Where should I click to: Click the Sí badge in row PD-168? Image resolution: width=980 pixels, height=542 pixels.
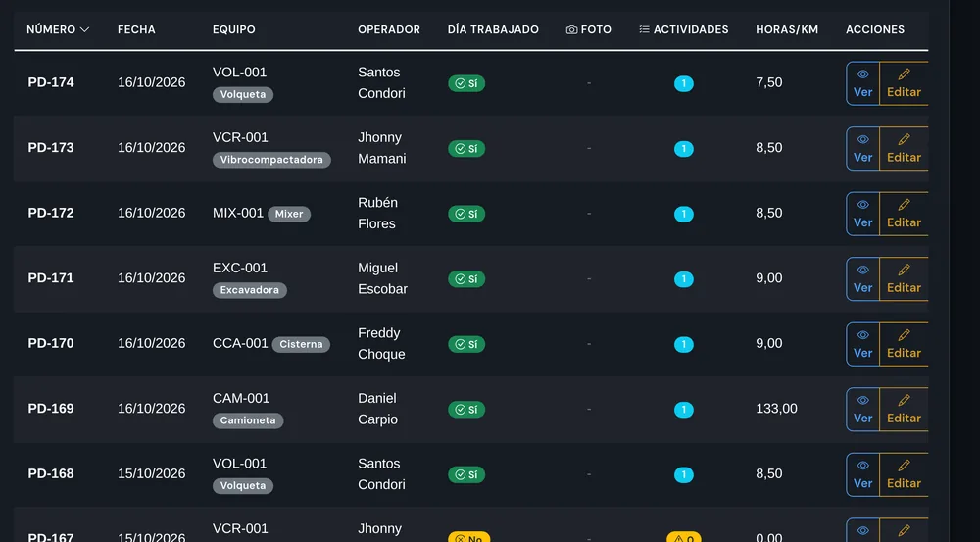click(466, 474)
